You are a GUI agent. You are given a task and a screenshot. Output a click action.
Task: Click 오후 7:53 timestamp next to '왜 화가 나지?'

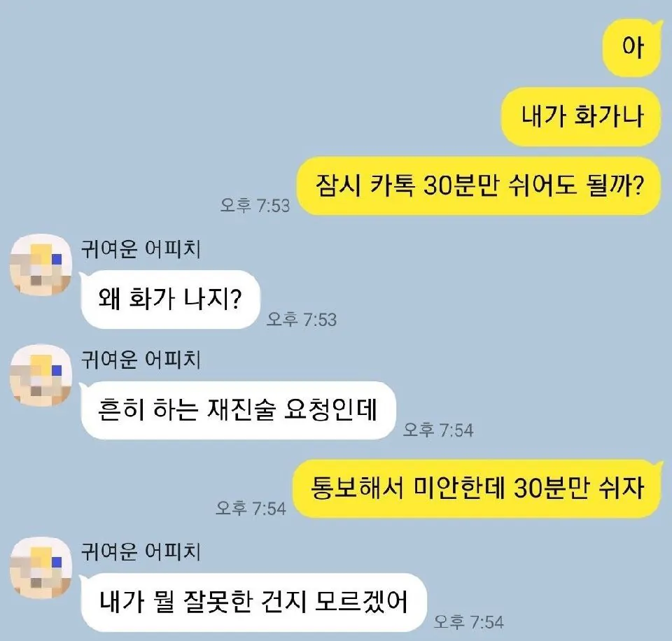[x=302, y=319]
